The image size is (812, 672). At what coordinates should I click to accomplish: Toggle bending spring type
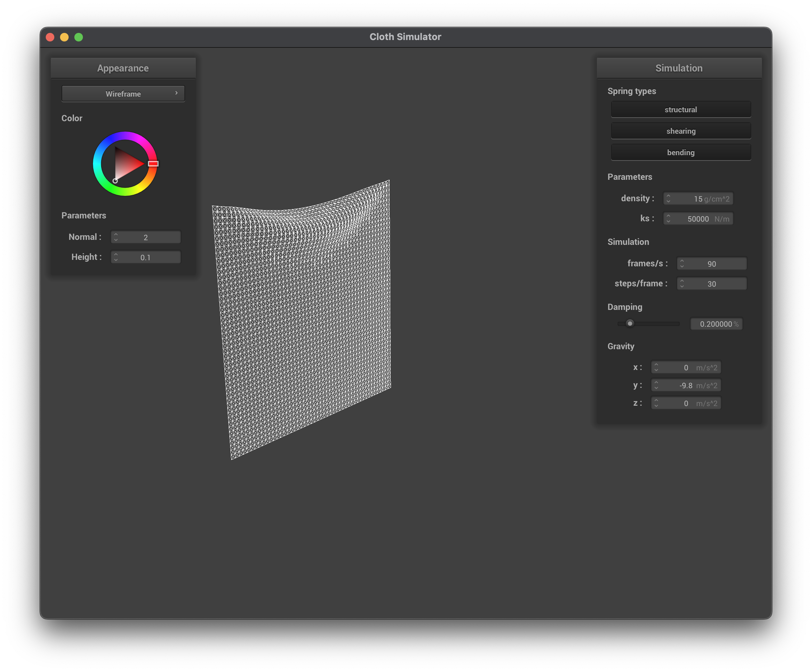(x=680, y=152)
